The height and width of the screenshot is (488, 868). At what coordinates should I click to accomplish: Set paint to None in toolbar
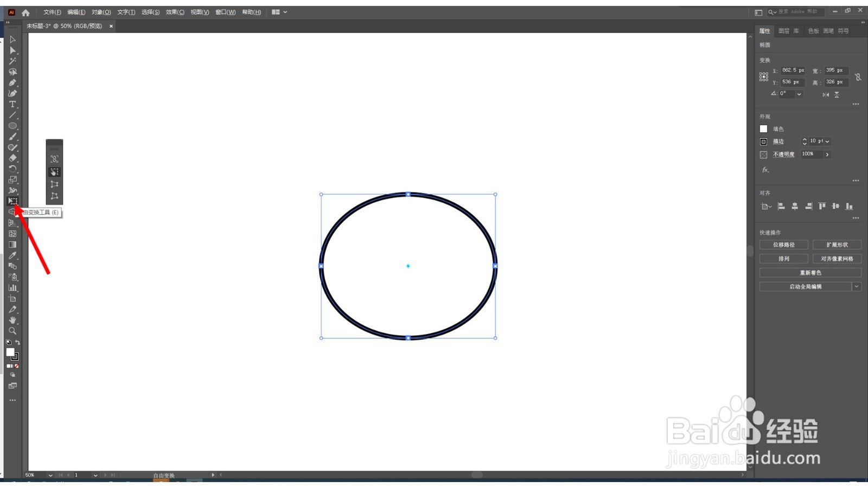pos(16,367)
